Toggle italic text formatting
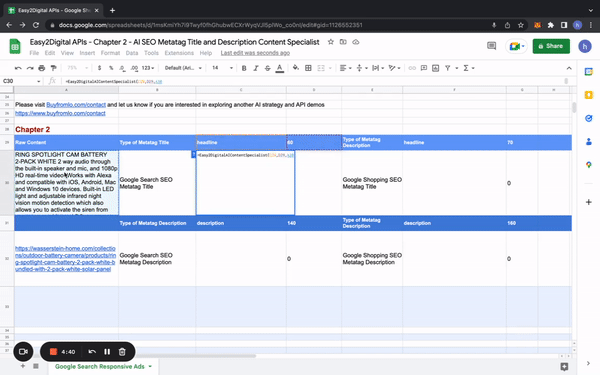This screenshot has width=600, height=375. [x=256, y=68]
